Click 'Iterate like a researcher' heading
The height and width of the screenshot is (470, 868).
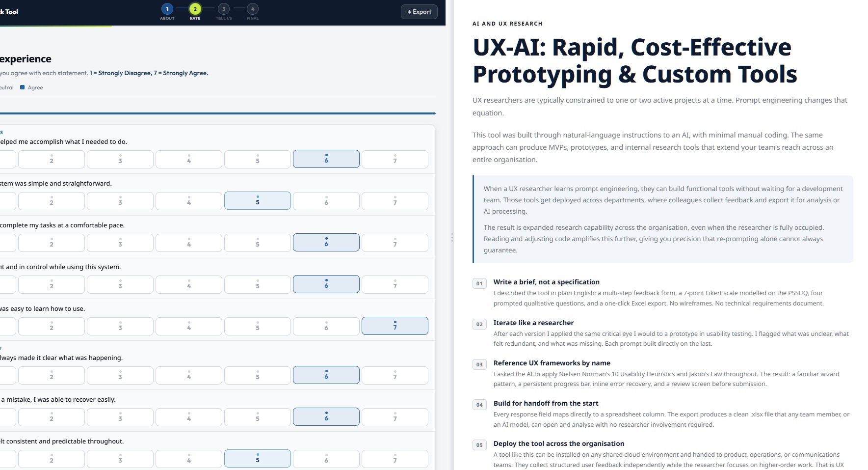pos(533,323)
